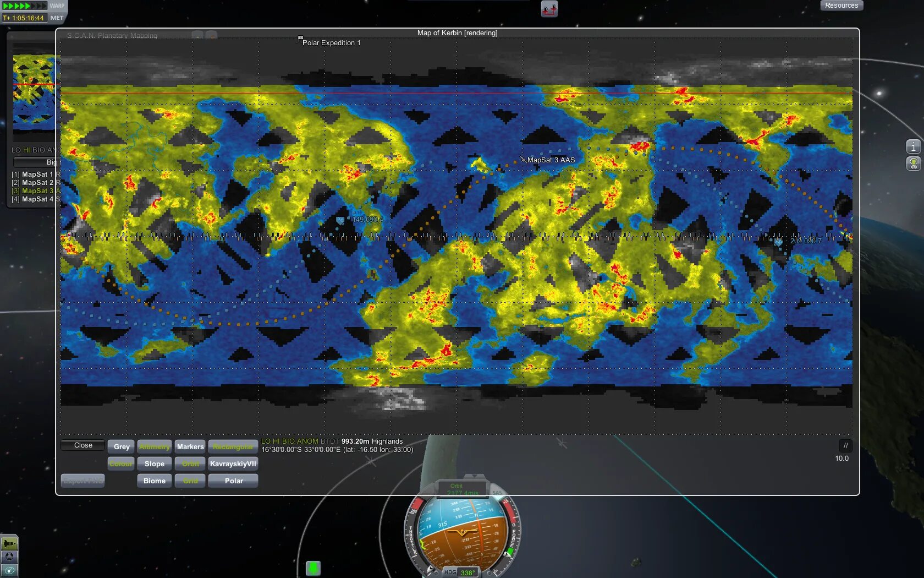Click the 'WARP' label at top left
This screenshot has width=924, height=578.
tap(57, 6)
